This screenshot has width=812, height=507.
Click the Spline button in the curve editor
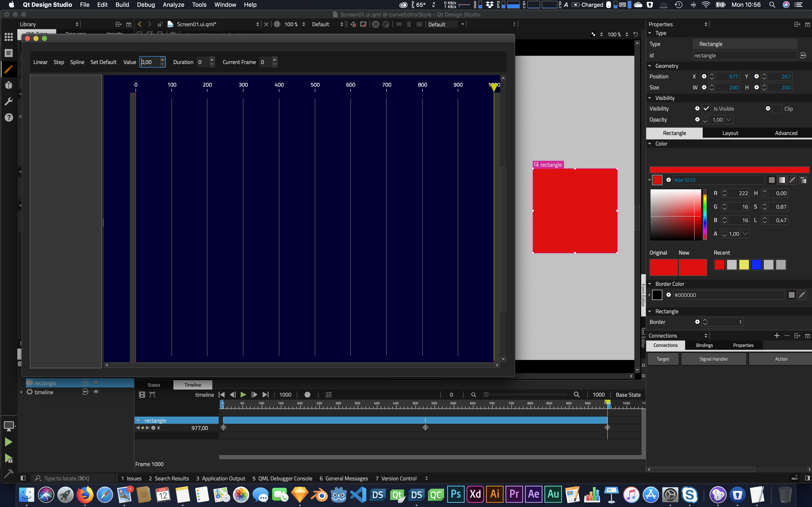(77, 62)
